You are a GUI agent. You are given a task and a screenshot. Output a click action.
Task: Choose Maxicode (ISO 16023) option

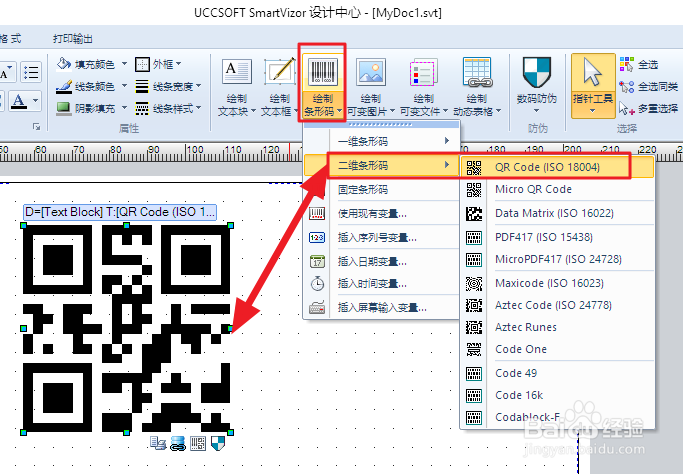[x=558, y=283]
